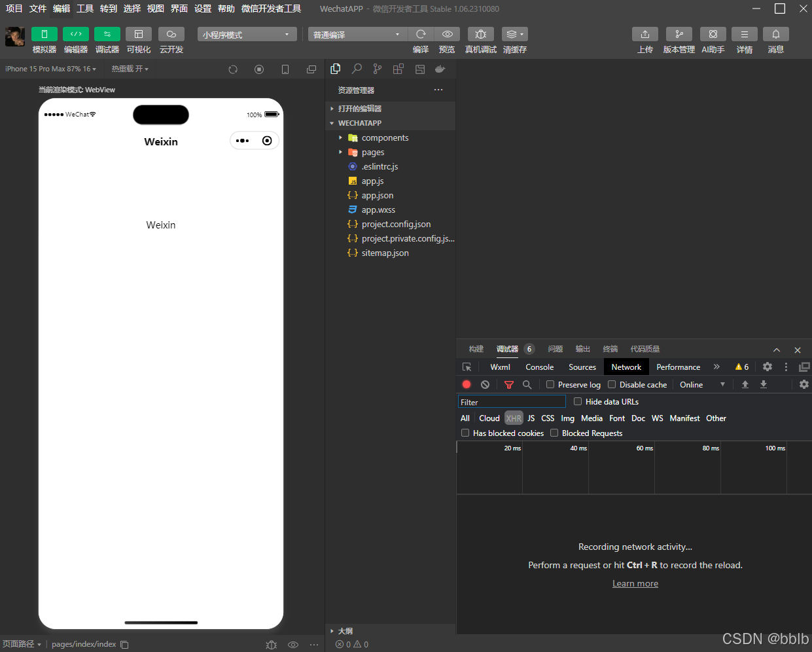Check the Blocked Requests checkbox
This screenshot has width=812, height=652.
[x=554, y=433]
